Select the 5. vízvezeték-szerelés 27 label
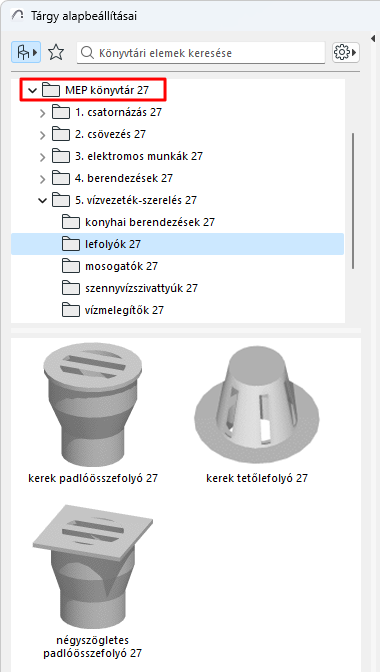This screenshot has height=672, width=380. (x=136, y=200)
